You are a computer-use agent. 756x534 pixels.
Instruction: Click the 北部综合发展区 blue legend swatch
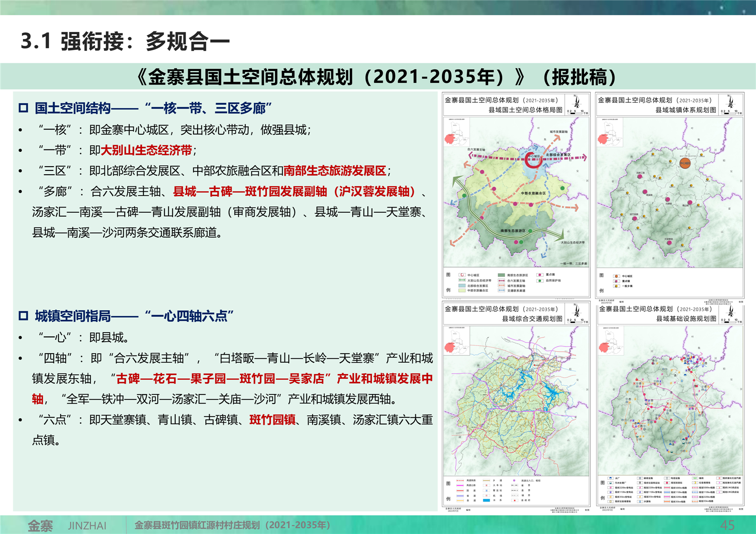point(462,286)
